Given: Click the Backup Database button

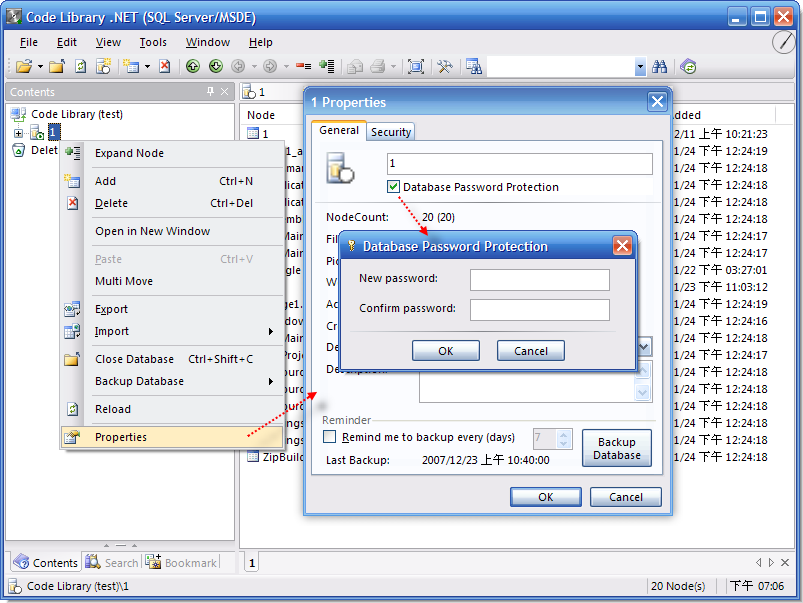Looking at the screenshot, I should pos(617,448).
